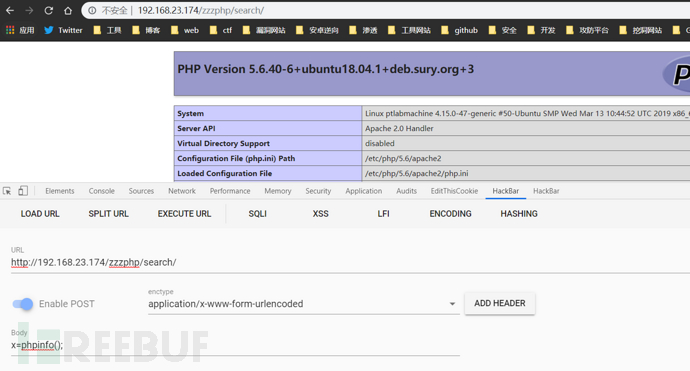Click SPLIT URL in HackBar
690x371 pixels.
coord(108,214)
